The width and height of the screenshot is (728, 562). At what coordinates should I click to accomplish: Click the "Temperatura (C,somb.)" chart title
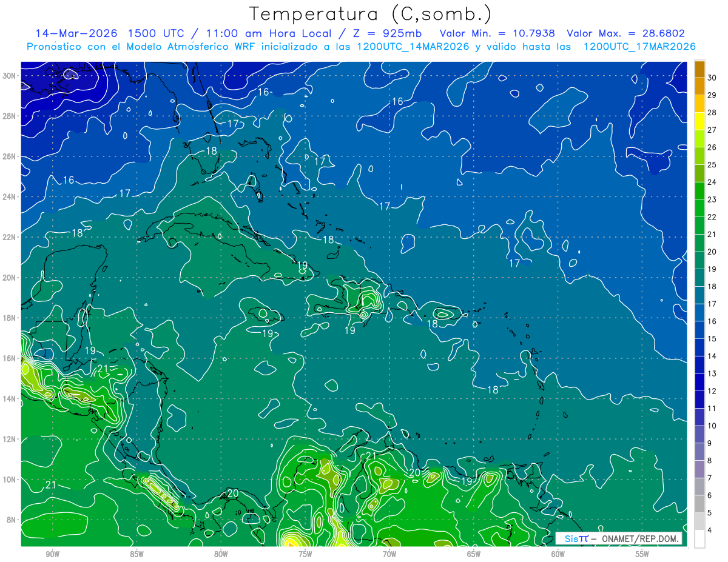coord(371,15)
